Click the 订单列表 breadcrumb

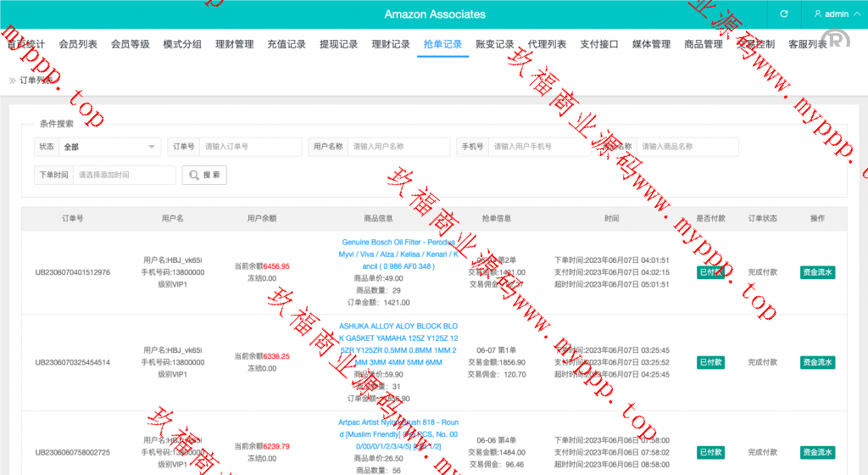(36, 80)
